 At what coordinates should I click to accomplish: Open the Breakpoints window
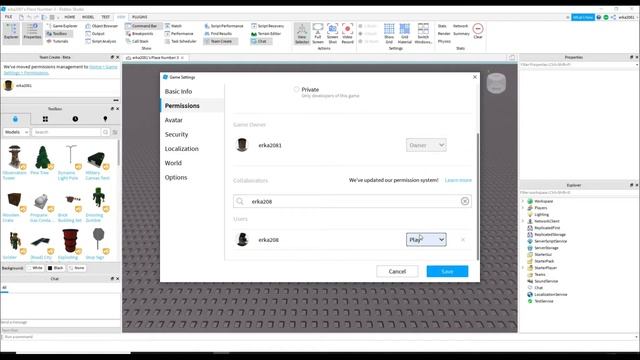140,33
